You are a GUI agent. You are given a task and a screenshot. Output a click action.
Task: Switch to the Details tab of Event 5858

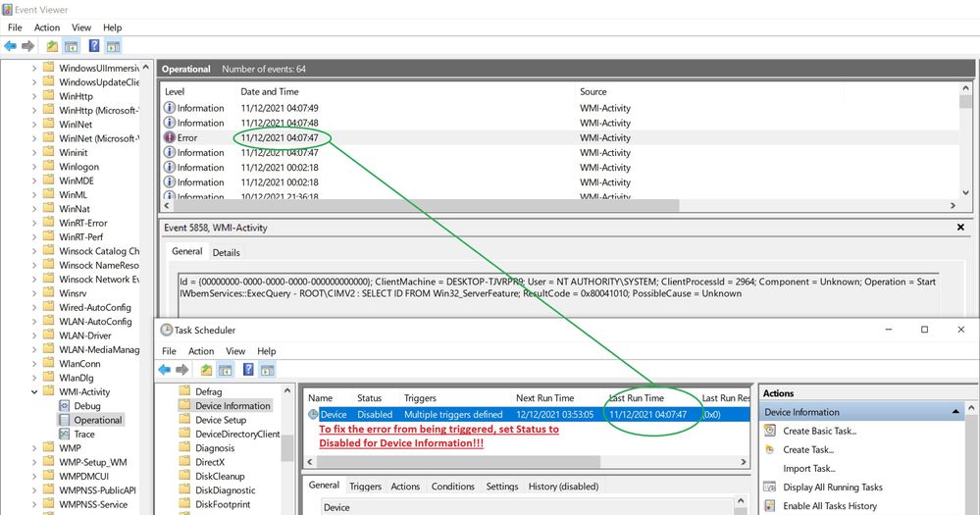(227, 252)
